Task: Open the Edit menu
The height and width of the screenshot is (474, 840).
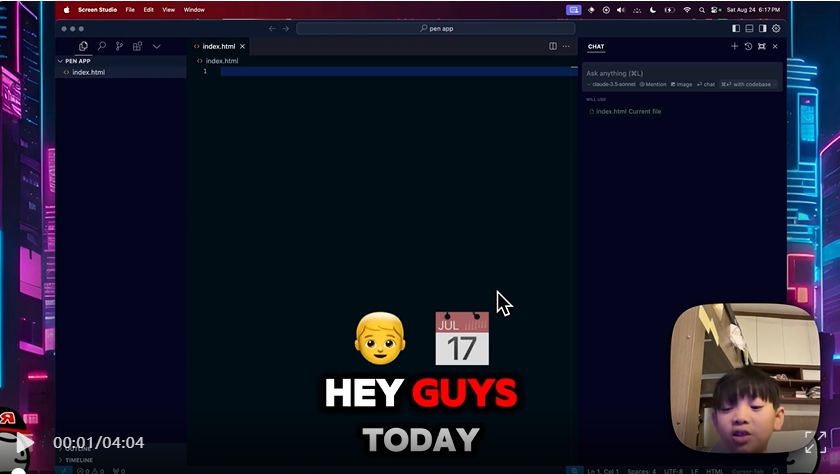Action: tap(148, 10)
